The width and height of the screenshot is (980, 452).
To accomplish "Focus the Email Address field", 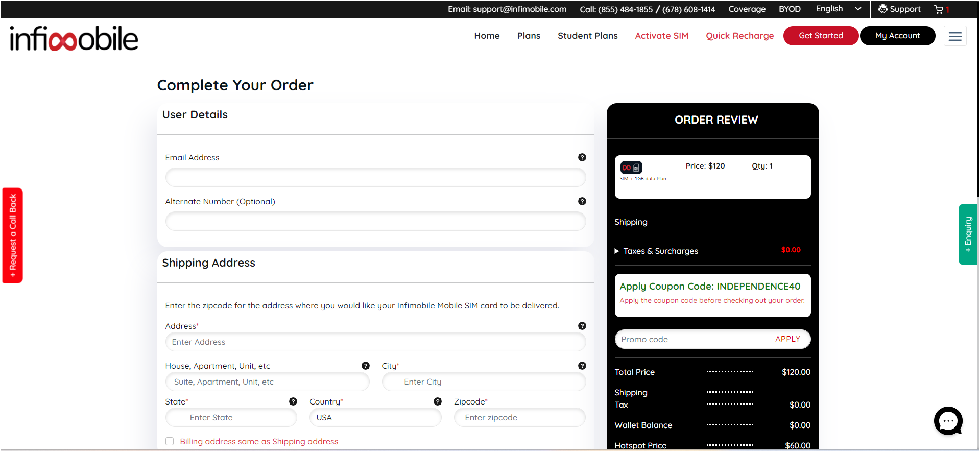I will pos(375,177).
